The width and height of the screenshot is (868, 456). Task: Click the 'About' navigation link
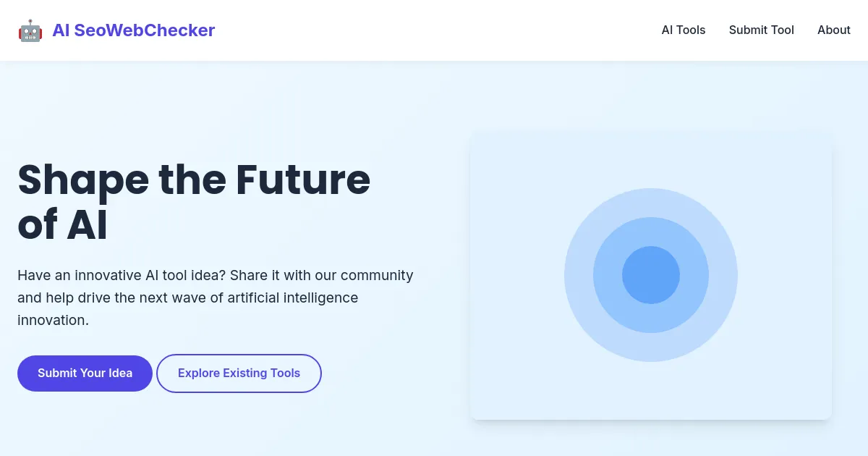tap(833, 30)
